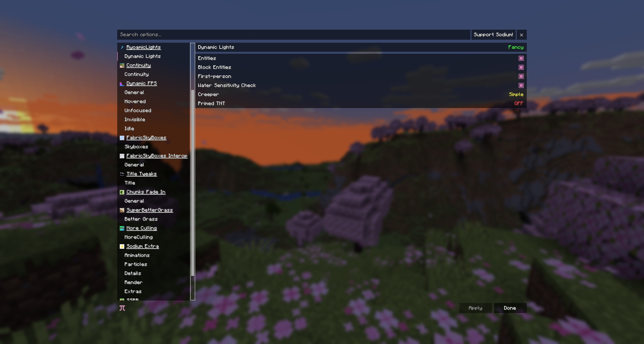Screen dimensions: 644x344
Task: Toggle the Entities dynamic light option
Action: pos(521,58)
